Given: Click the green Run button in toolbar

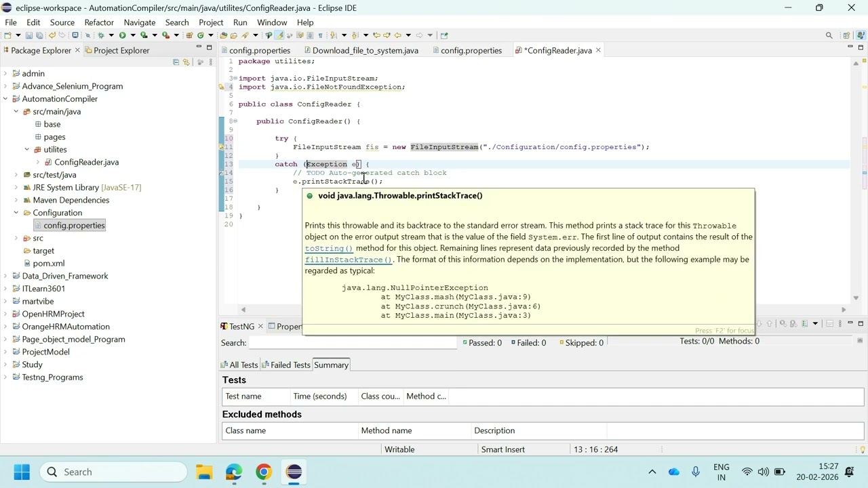Looking at the screenshot, I should (123, 35).
